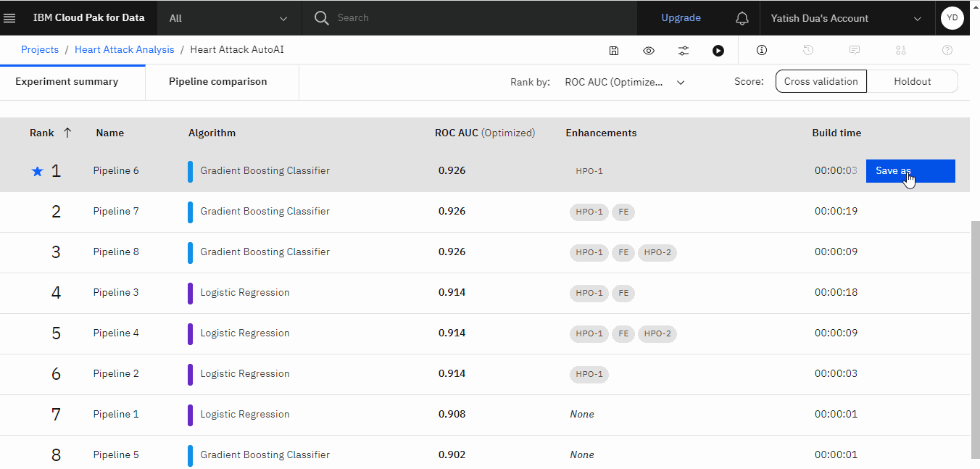Click the search magnifier icon
Viewport: 980px width, 469px height.
coord(322,18)
